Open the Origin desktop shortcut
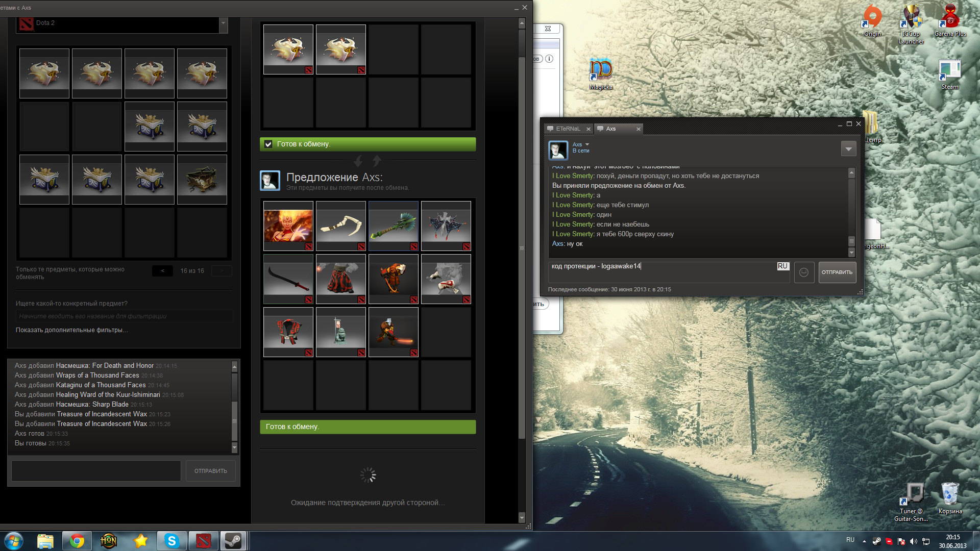The height and width of the screenshot is (551, 980). point(872,21)
